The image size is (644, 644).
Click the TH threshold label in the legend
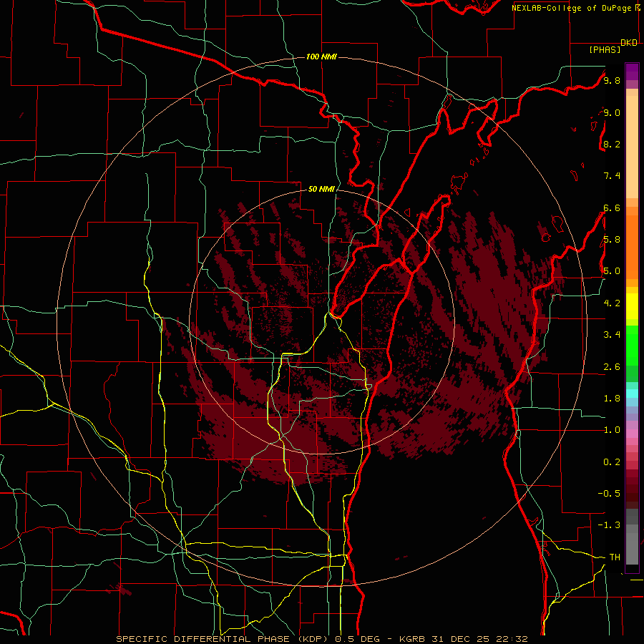click(x=615, y=557)
